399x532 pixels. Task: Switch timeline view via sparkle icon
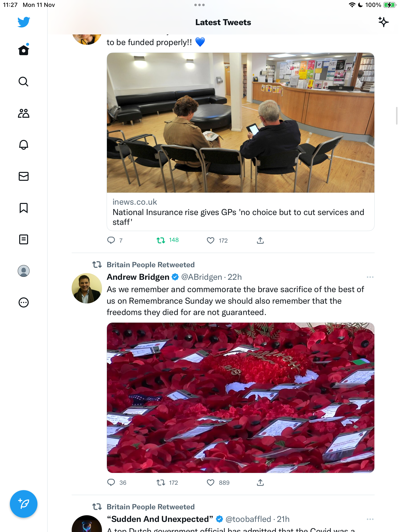(383, 22)
